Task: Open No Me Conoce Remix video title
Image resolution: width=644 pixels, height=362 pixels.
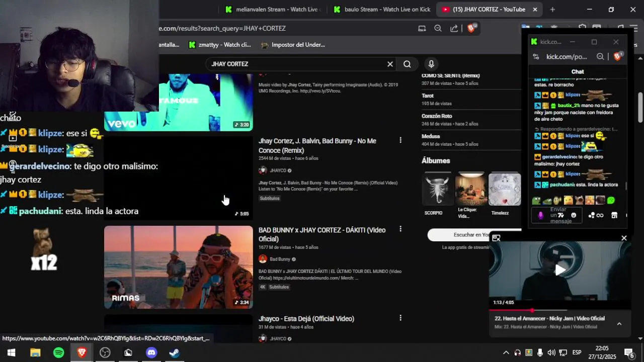Action: click(317, 145)
